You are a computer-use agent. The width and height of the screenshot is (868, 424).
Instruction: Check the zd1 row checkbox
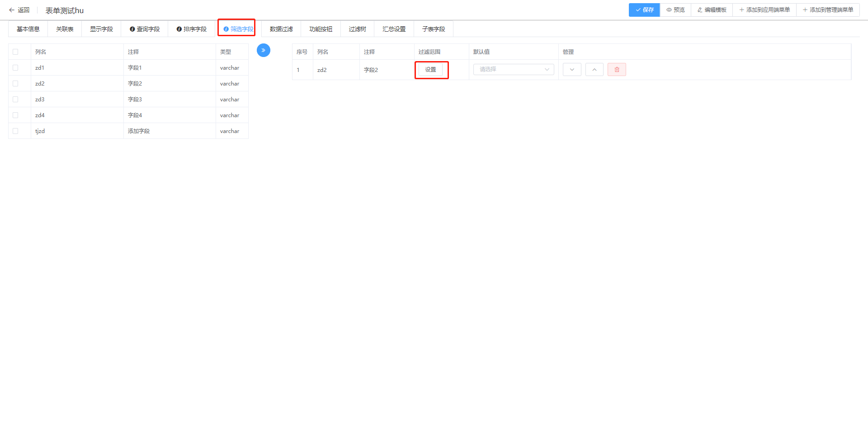[x=15, y=68]
